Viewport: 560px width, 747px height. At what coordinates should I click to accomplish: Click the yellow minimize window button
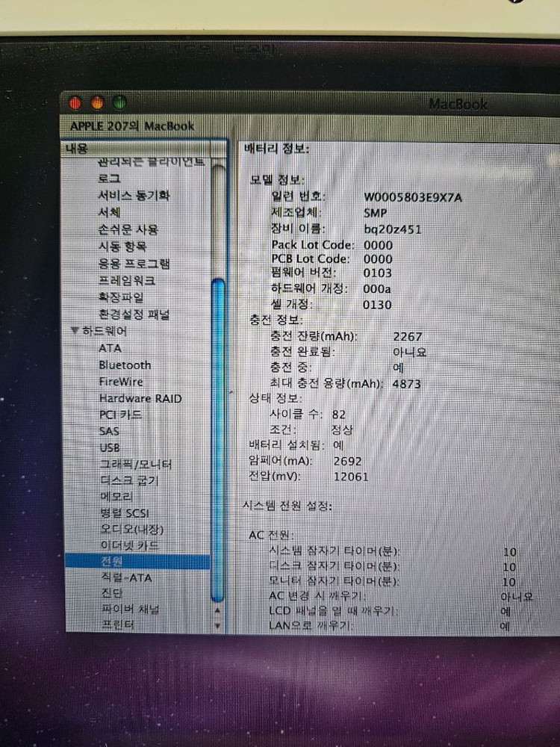tap(97, 102)
